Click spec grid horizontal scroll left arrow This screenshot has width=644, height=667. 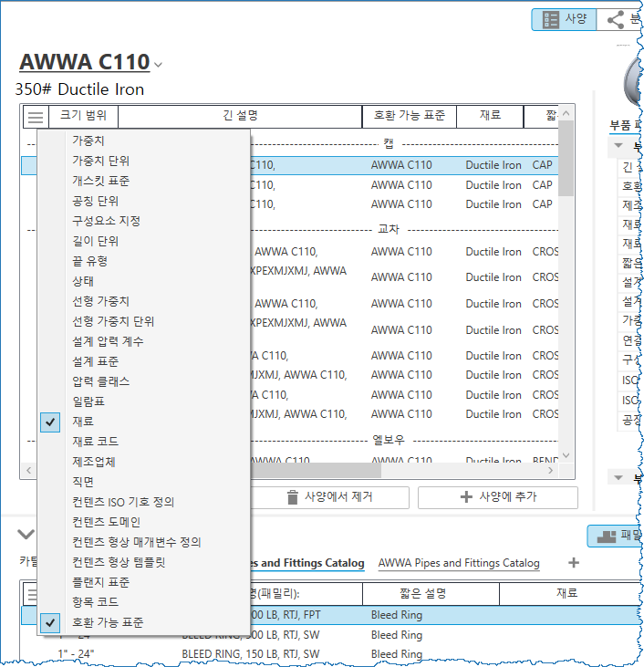pos(28,471)
